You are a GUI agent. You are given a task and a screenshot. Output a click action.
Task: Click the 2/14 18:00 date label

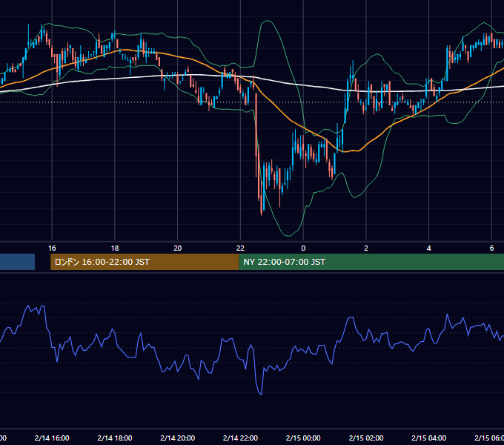click(x=115, y=438)
